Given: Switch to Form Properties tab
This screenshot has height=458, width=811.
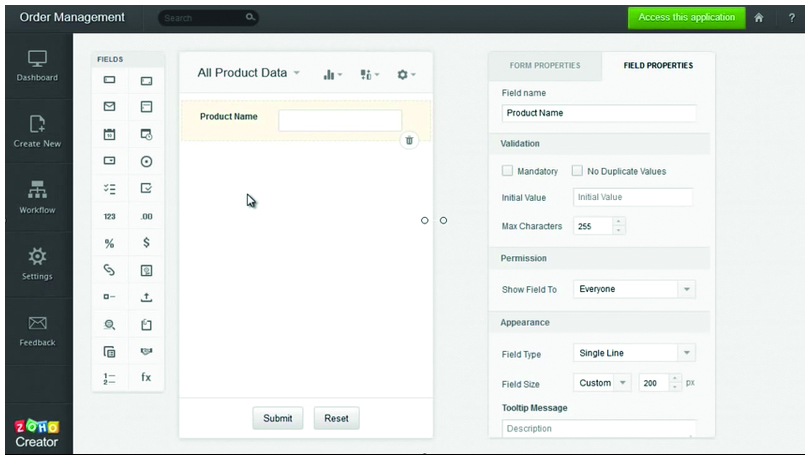Looking at the screenshot, I should pyautogui.click(x=545, y=66).
